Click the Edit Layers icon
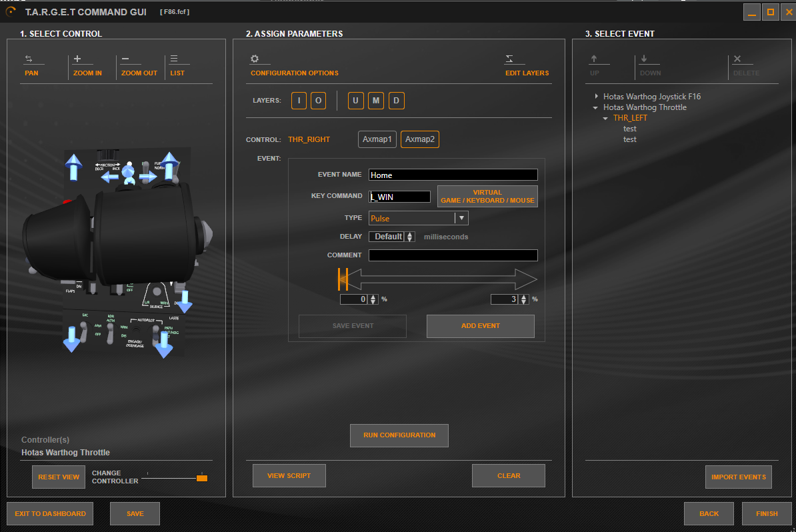Viewport: 796px width, 532px height. [x=509, y=59]
